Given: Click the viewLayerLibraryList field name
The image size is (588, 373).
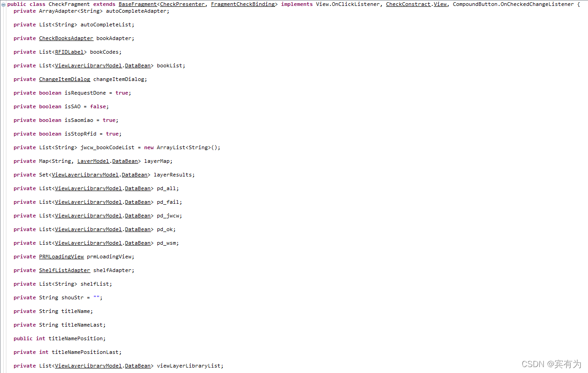Looking at the screenshot, I should [189, 366].
